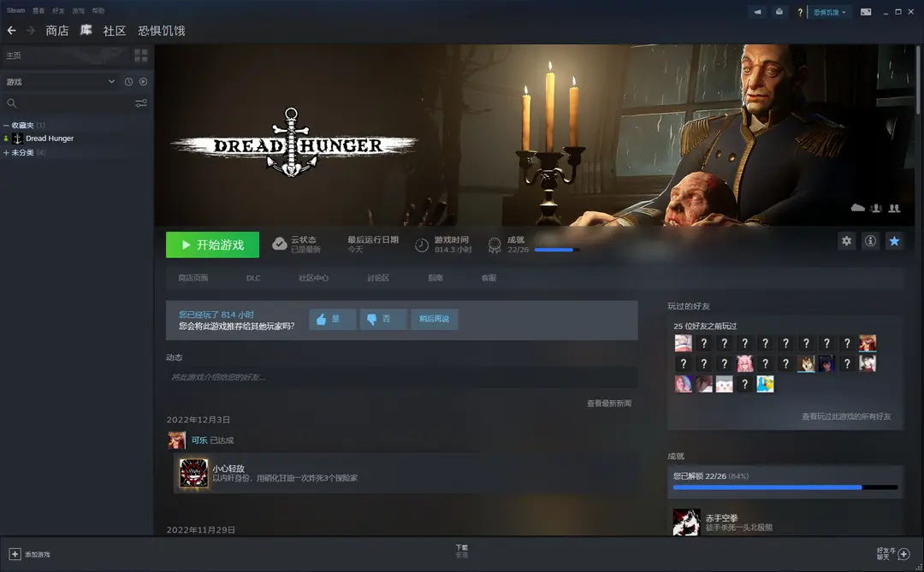
Task: Click the 主页 home button in the sidebar
Action: 65,56
